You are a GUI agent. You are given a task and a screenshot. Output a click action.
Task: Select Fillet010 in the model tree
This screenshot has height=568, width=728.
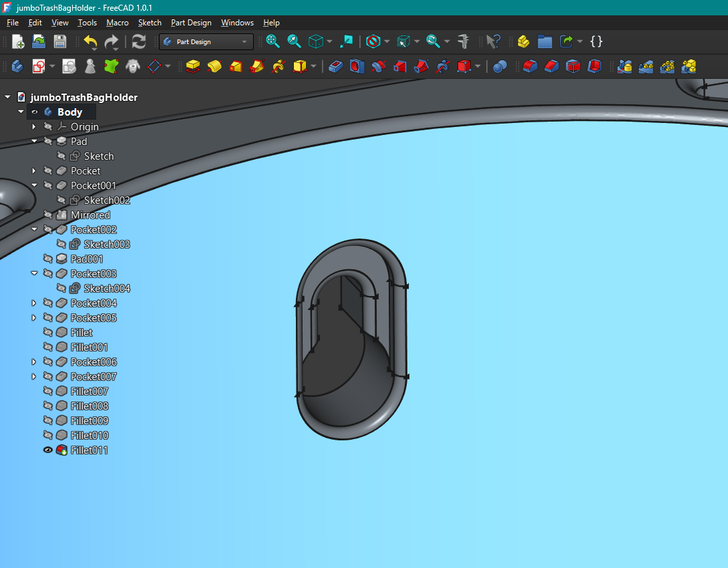pos(89,435)
